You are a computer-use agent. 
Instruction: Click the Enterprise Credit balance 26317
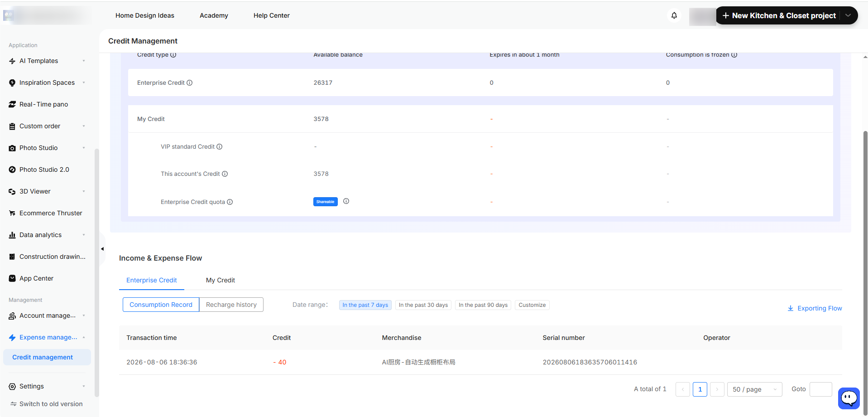click(323, 83)
